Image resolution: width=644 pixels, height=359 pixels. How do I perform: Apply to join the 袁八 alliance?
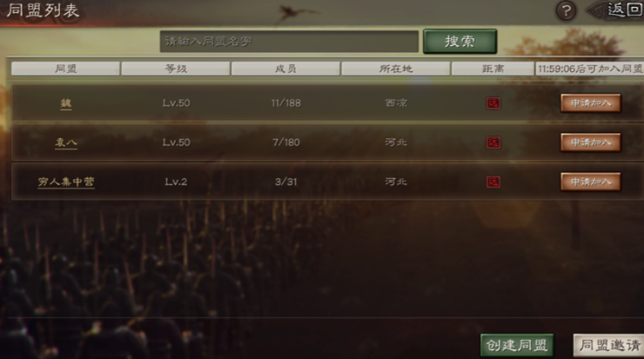[591, 143]
